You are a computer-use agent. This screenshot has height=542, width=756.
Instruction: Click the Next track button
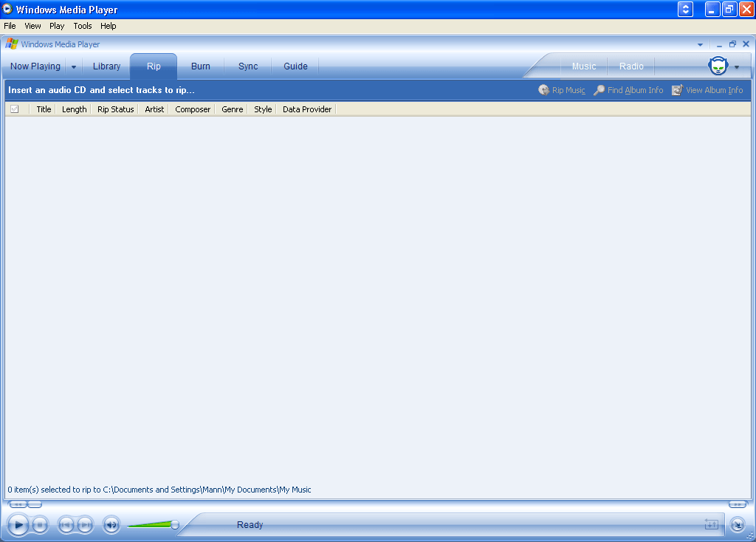click(x=85, y=524)
